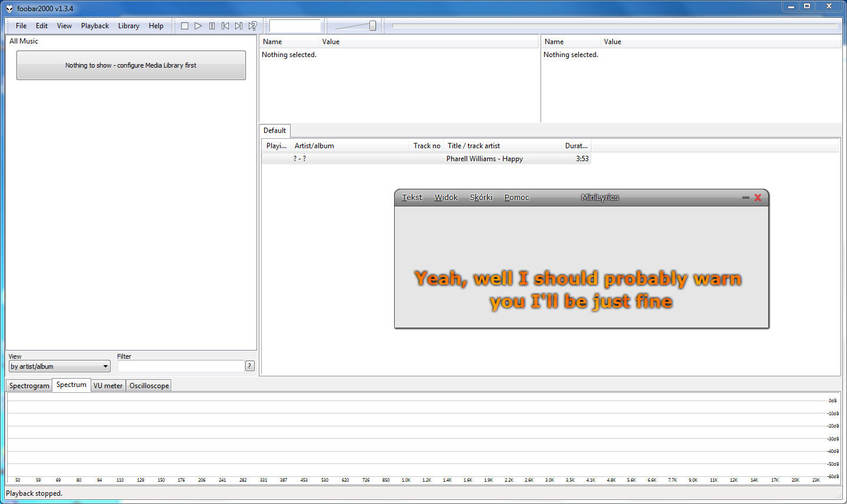The height and width of the screenshot is (504, 847).
Task: Open the Library menu
Action: tap(128, 26)
